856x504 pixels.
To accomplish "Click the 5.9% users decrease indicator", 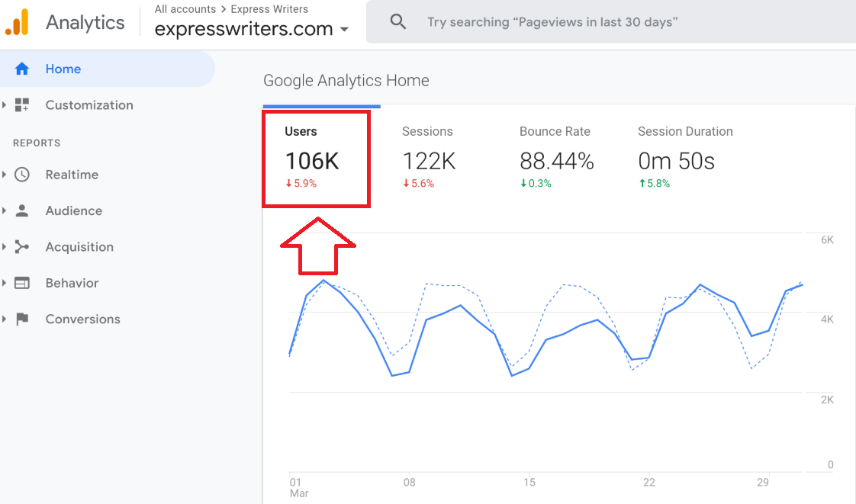I will tap(301, 184).
